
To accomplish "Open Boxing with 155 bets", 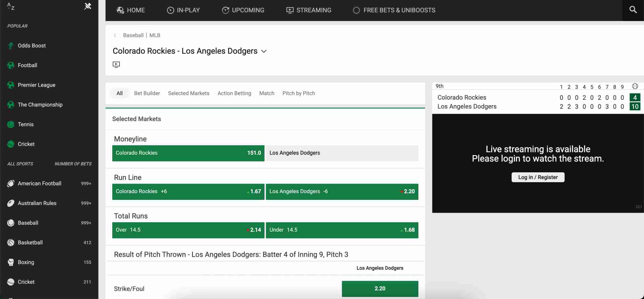I will pos(49,262).
